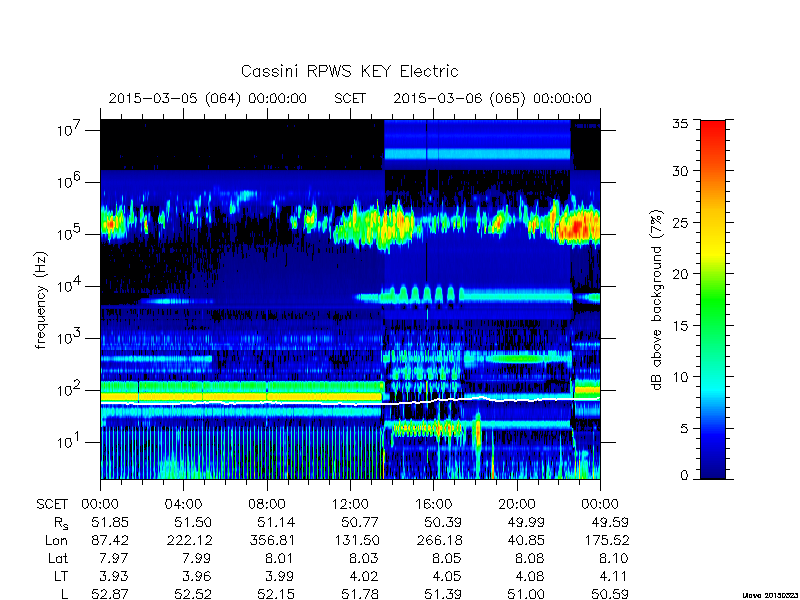The image size is (800, 600).
Task: Click colorbar tick value 10
Action: (x=680, y=377)
